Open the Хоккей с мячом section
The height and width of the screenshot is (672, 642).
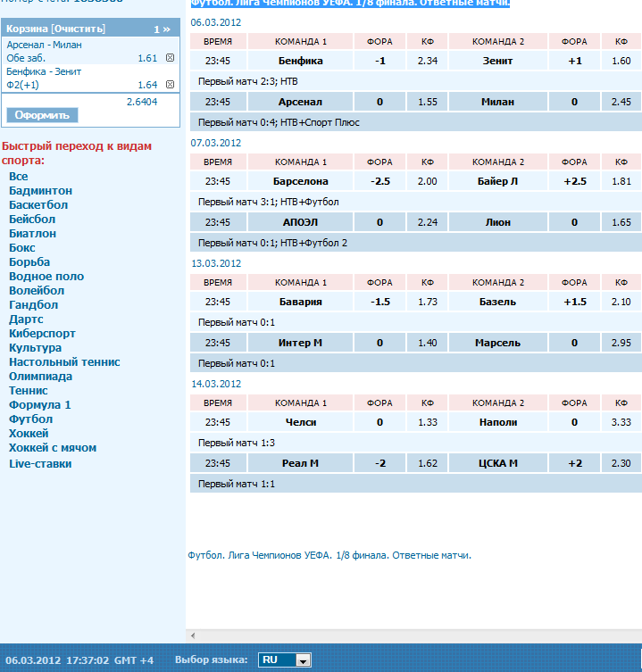53,448
